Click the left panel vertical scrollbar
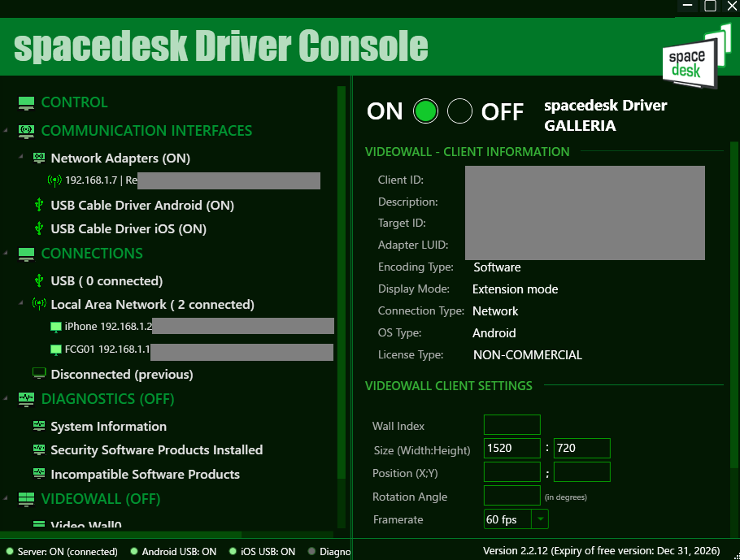Viewport: 740px width, 560px height. tap(342, 284)
